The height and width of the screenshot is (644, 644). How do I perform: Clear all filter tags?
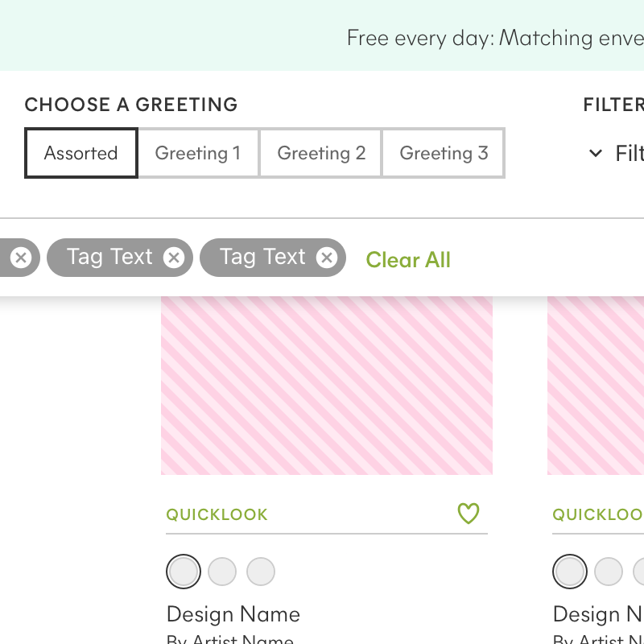pyautogui.click(x=408, y=259)
